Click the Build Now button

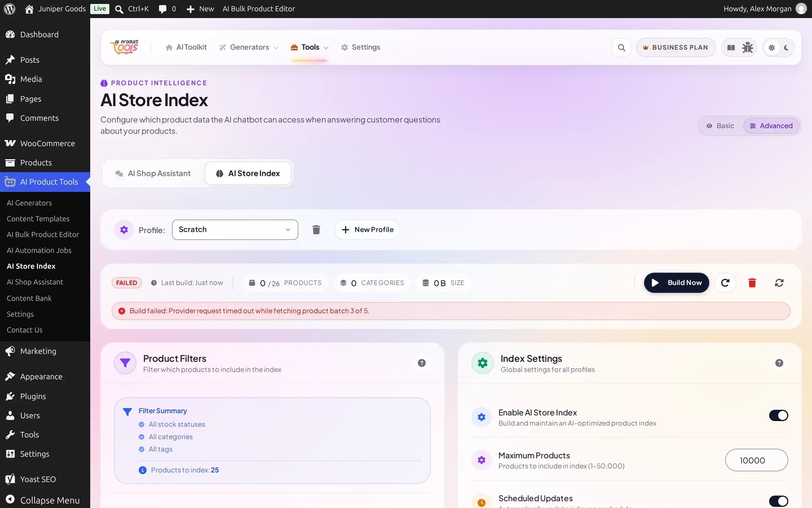pyautogui.click(x=676, y=283)
